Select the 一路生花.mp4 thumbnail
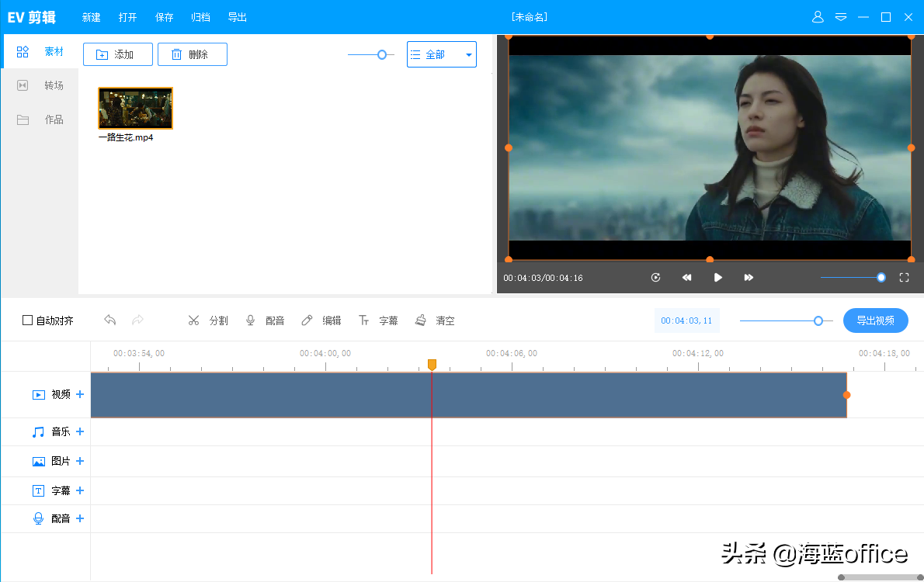Screen dimensions: 924x582 (x=136, y=109)
